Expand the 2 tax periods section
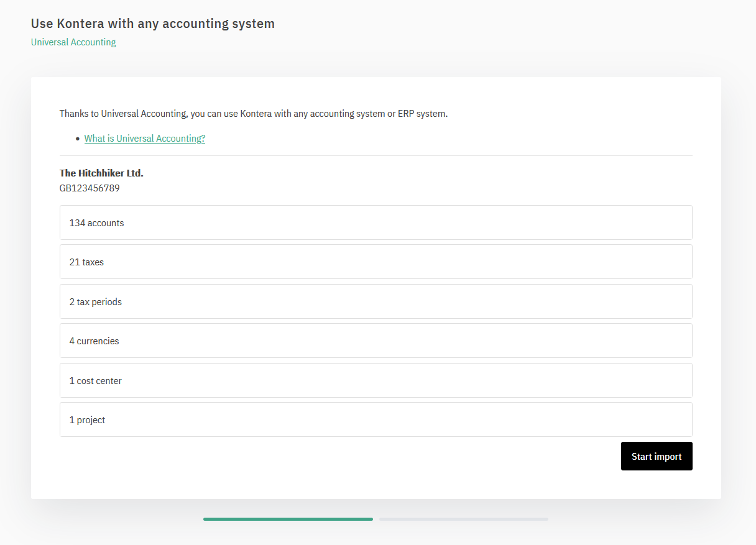The image size is (756, 545). [376, 301]
